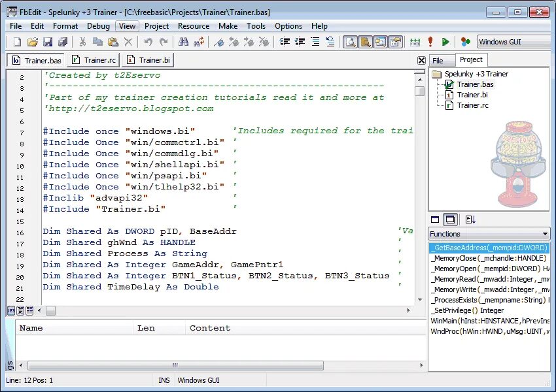
Task: Click the sort list icon above Functions
Action: click(x=470, y=220)
